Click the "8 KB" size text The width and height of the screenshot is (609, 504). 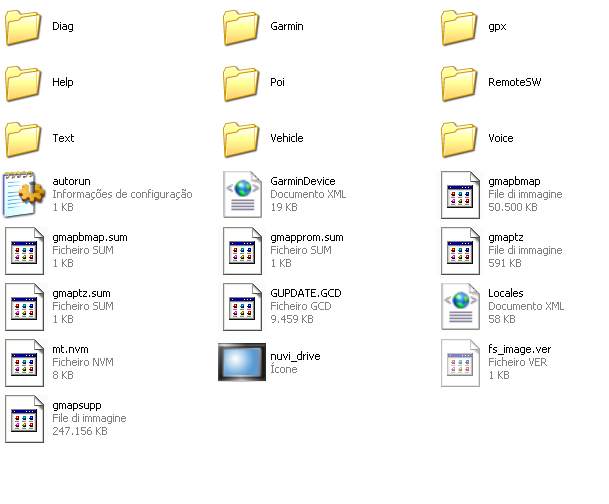tap(63, 375)
